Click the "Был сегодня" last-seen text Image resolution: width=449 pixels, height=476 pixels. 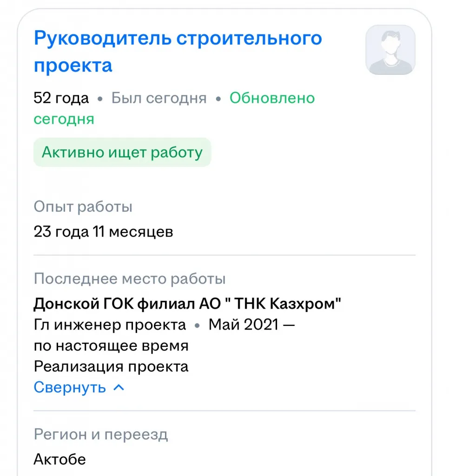[x=159, y=99]
